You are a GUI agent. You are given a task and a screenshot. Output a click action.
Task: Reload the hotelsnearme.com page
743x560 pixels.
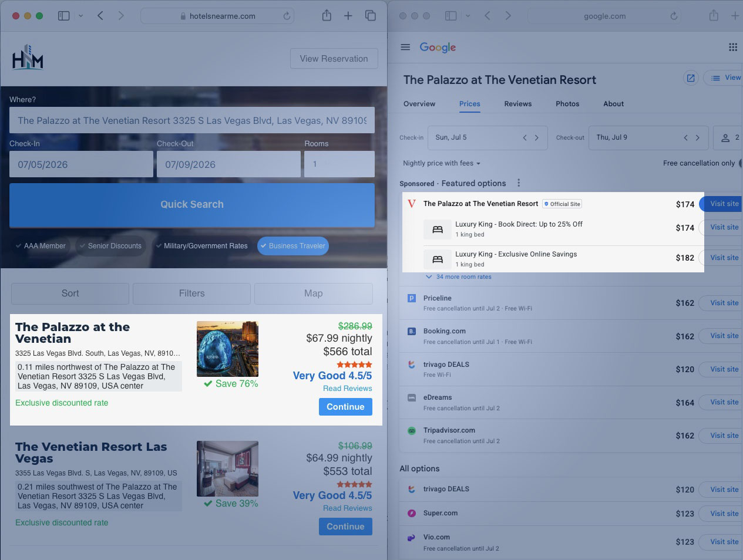287,16
